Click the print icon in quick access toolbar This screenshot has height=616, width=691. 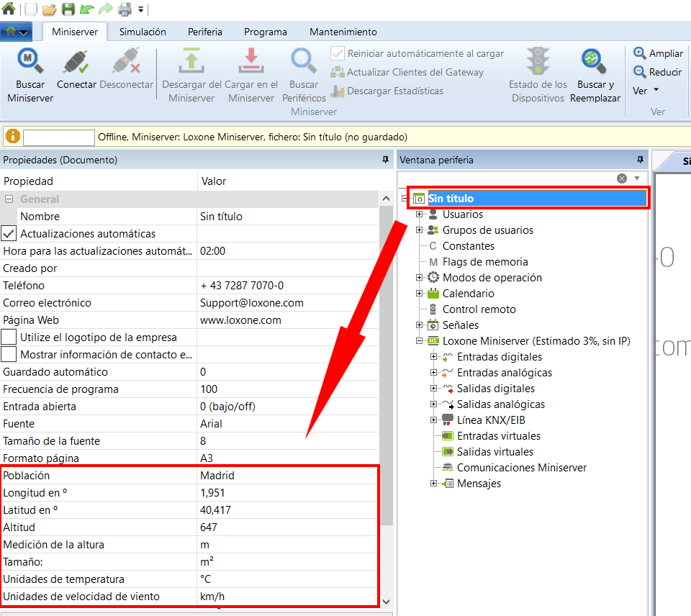[124, 9]
